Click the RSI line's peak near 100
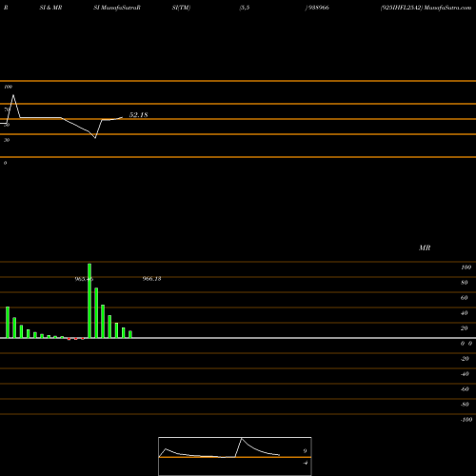476x476 pixels. click(13, 95)
